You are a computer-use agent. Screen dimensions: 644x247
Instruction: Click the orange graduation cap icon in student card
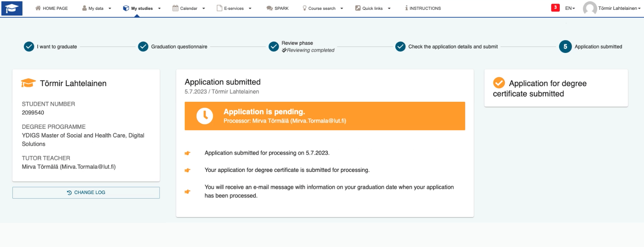[x=28, y=83]
